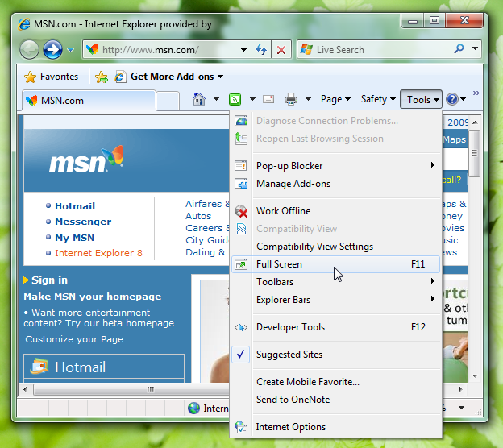Expand the Pop-up Blocker submenu
The image size is (503, 448).
click(336, 166)
